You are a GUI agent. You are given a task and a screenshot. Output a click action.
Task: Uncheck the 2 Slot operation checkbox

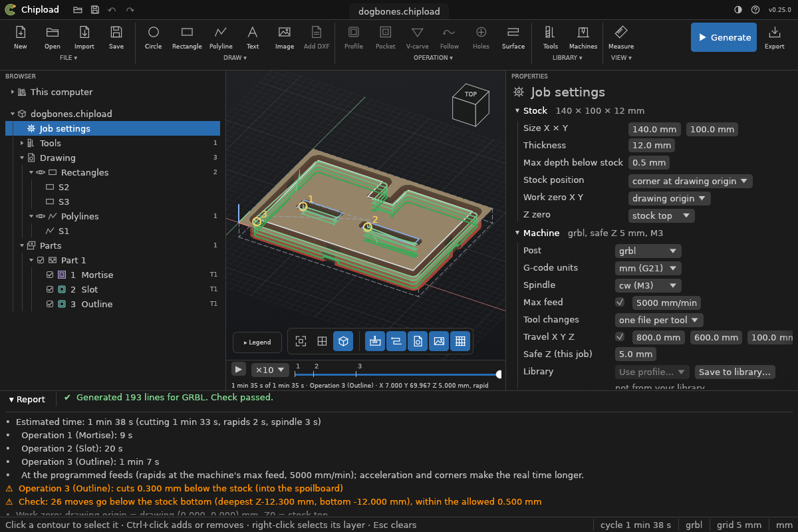point(50,289)
